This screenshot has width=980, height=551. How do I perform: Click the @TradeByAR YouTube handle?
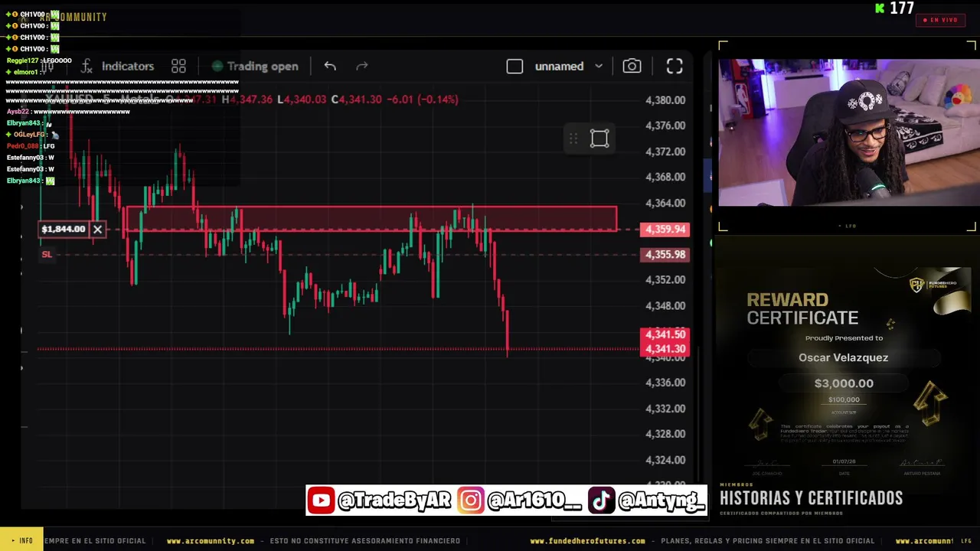(x=394, y=500)
